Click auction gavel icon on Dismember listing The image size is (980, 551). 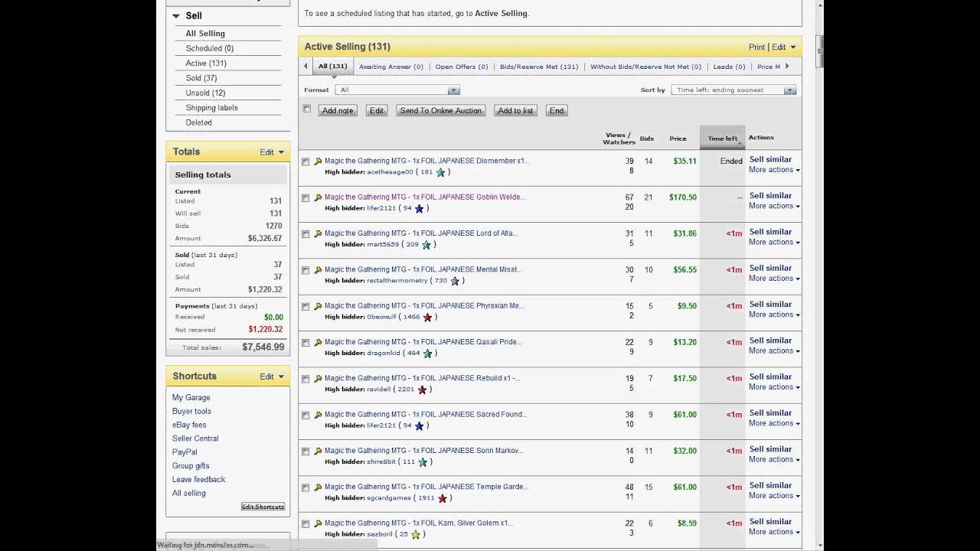coord(318,161)
